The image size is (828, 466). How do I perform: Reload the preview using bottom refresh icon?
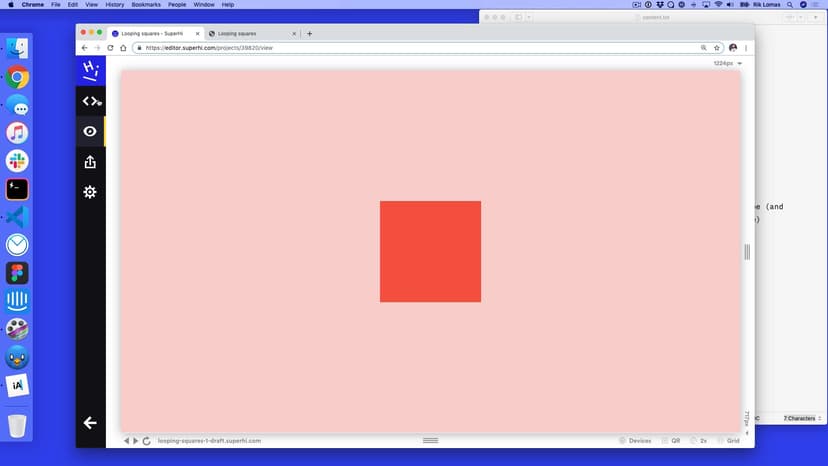pos(147,441)
